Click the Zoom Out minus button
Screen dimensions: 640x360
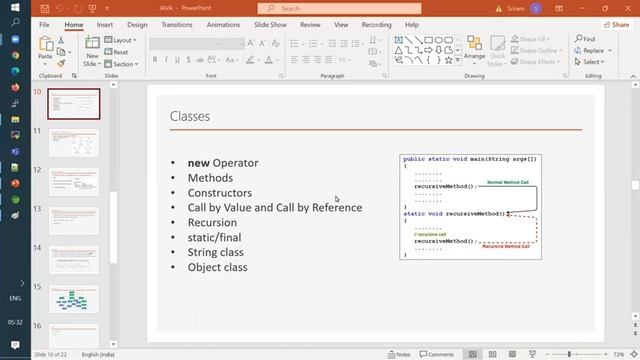point(547,354)
